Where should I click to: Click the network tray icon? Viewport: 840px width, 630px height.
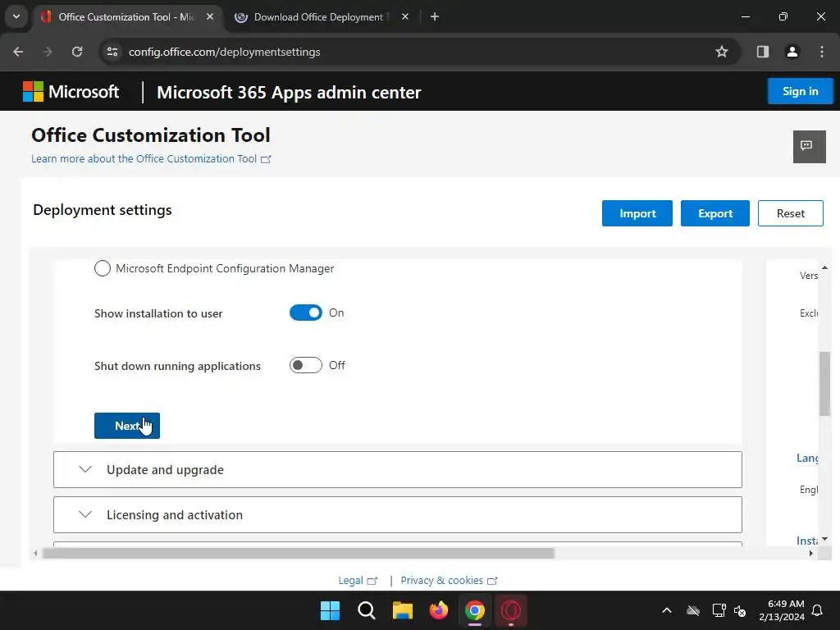pos(719,610)
